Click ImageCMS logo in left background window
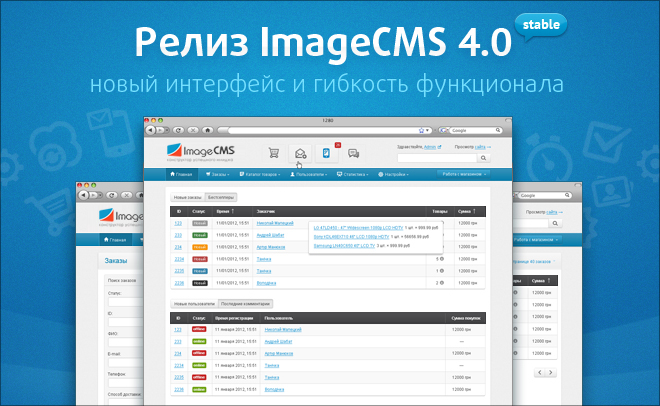 click(121, 217)
